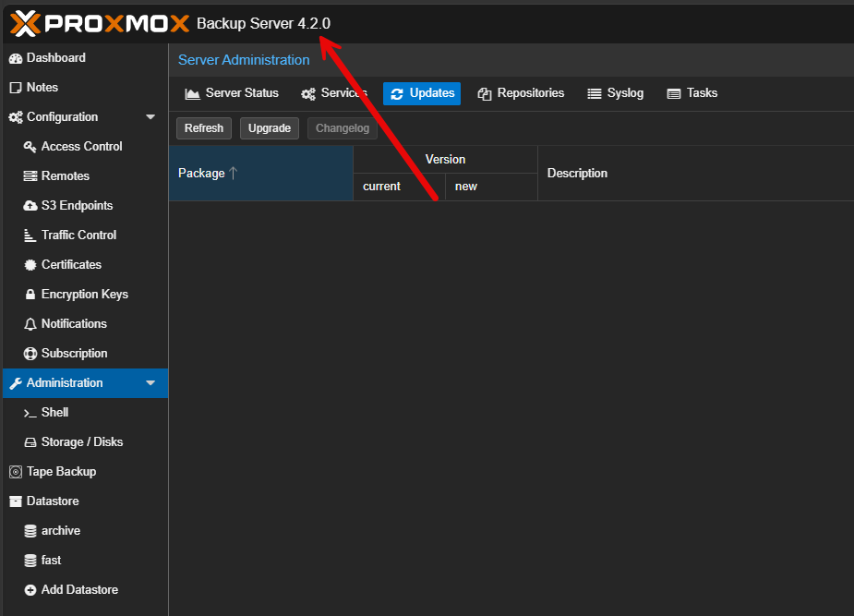Open the Remotes configuration page
The image size is (854, 616).
pos(86,175)
